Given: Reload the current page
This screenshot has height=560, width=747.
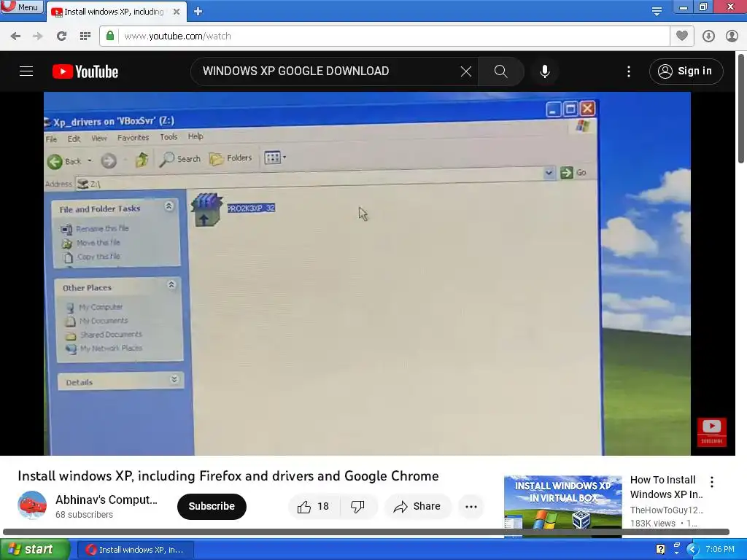Looking at the screenshot, I should (x=61, y=36).
